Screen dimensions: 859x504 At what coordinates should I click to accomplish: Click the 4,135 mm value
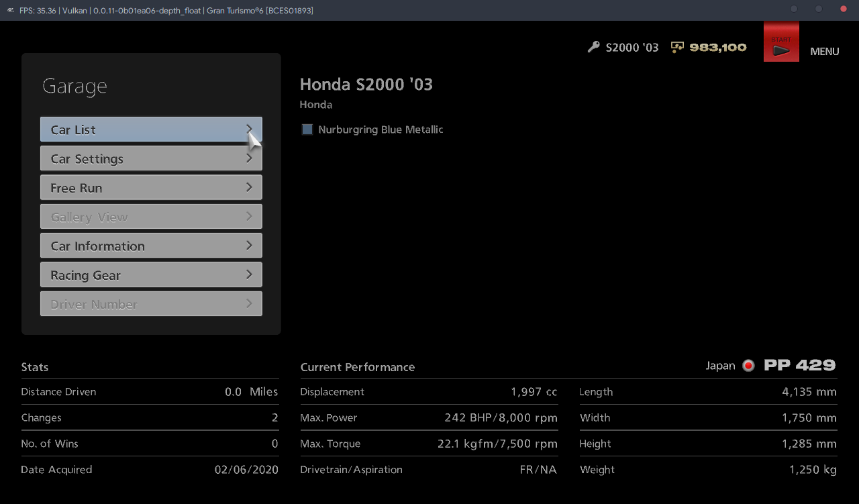tap(809, 392)
